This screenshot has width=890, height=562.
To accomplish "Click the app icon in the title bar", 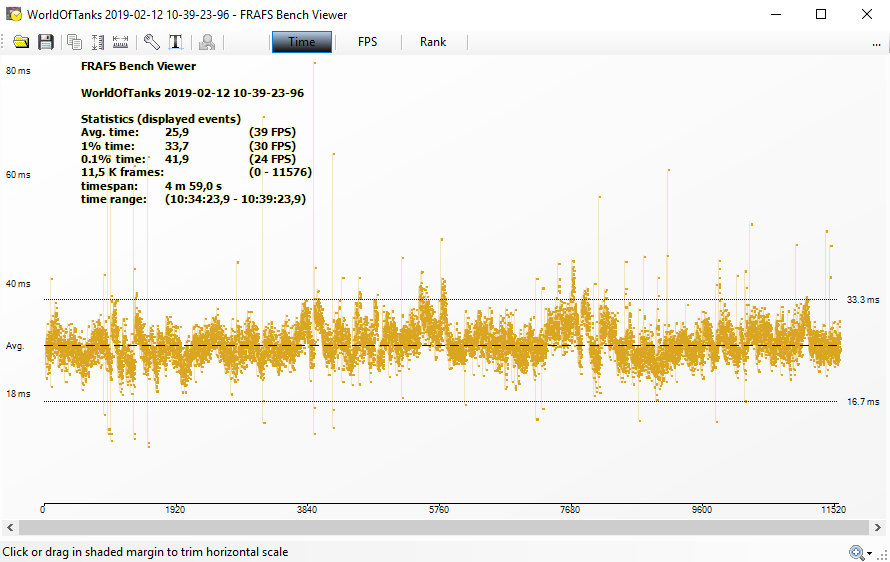I will point(14,14).
